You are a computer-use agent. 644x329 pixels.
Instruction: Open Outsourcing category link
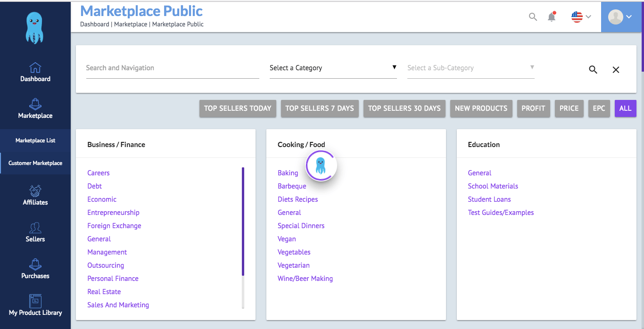pos(106,265)
